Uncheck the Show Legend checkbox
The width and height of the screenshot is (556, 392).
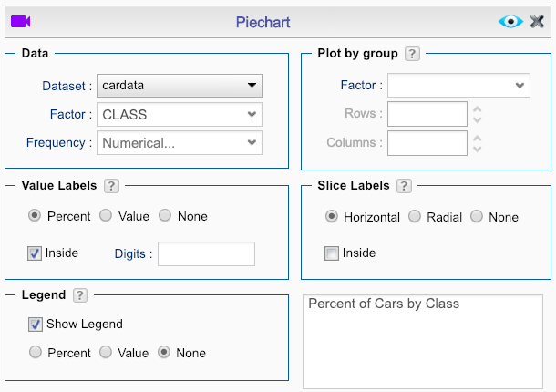click(36, 325)
